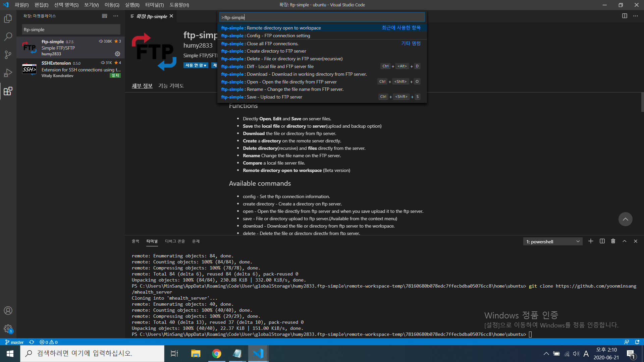This screenshot has height=362, width=644.
Task: Open the Explorer view in activity bar
Action: (8, 19)
